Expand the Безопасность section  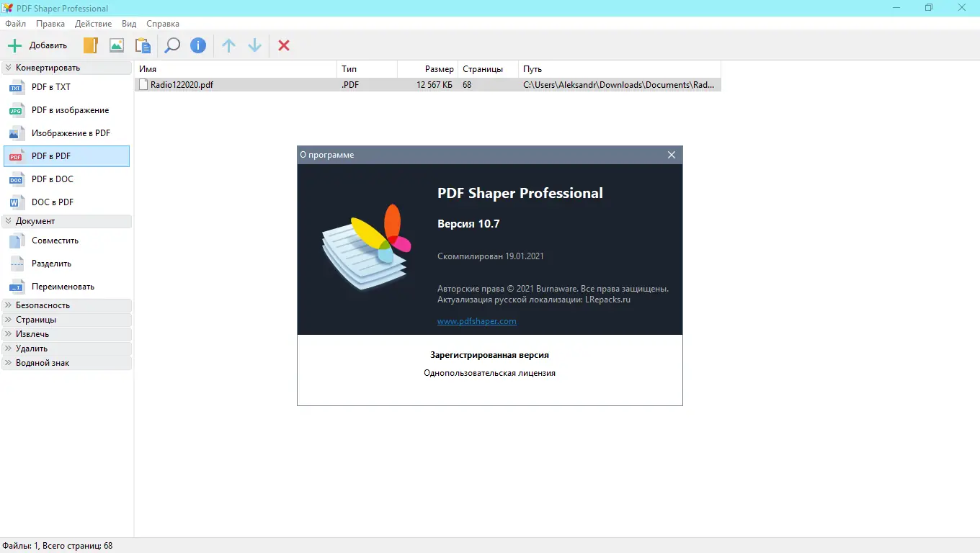(x=66, y=305)
